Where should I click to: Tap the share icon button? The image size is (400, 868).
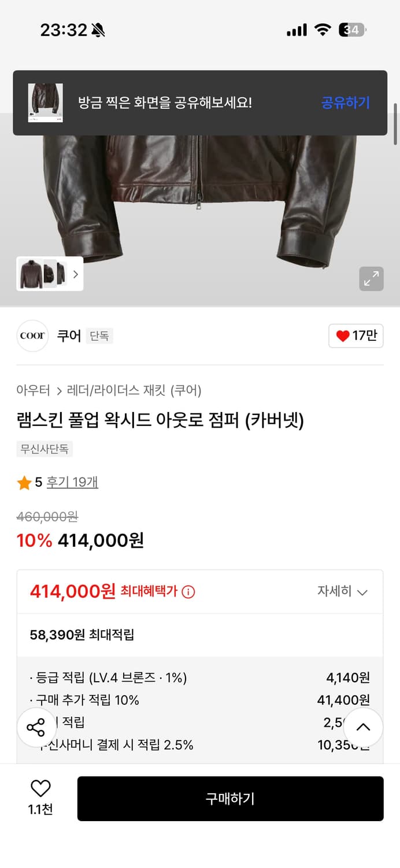click(36, 727)
